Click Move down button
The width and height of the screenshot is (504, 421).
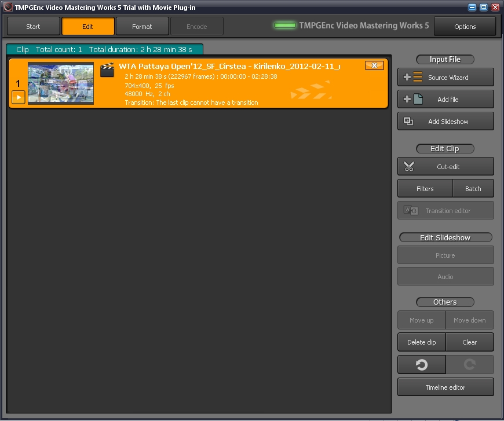[470, 320]
